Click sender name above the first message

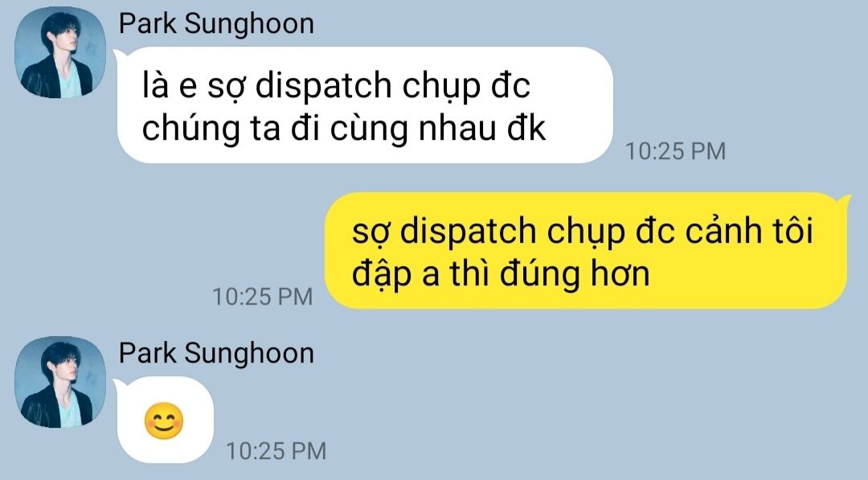216,24
